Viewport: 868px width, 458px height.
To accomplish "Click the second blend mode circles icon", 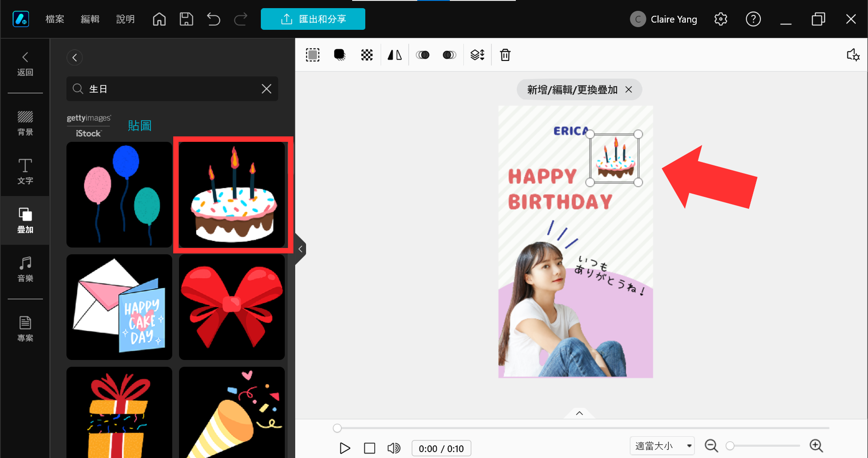I will tap(449, 55).
